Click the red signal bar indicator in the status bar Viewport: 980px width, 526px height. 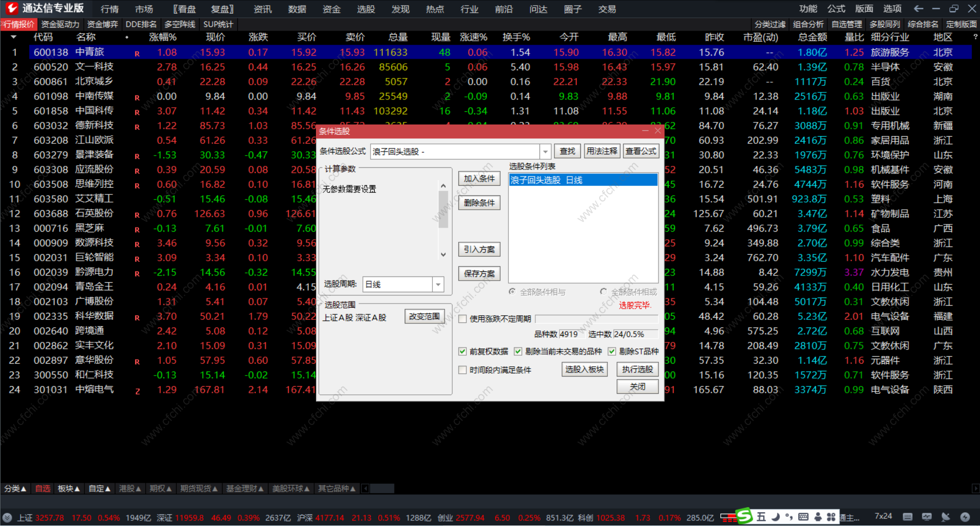(x=728, y=518)
